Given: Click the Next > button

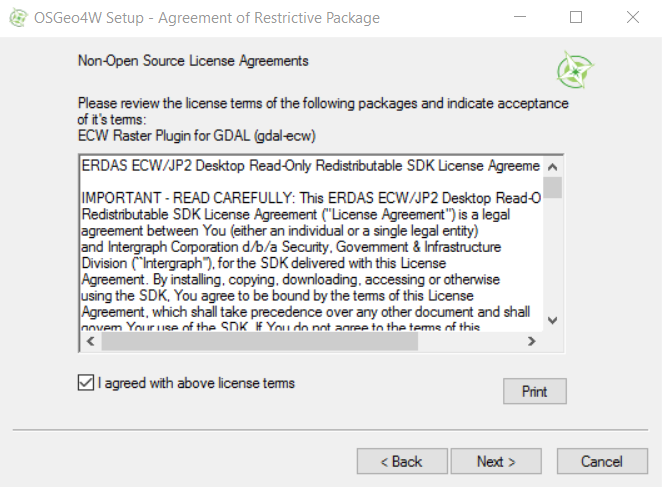Looking at the screenshot, I should coord(496,461).
